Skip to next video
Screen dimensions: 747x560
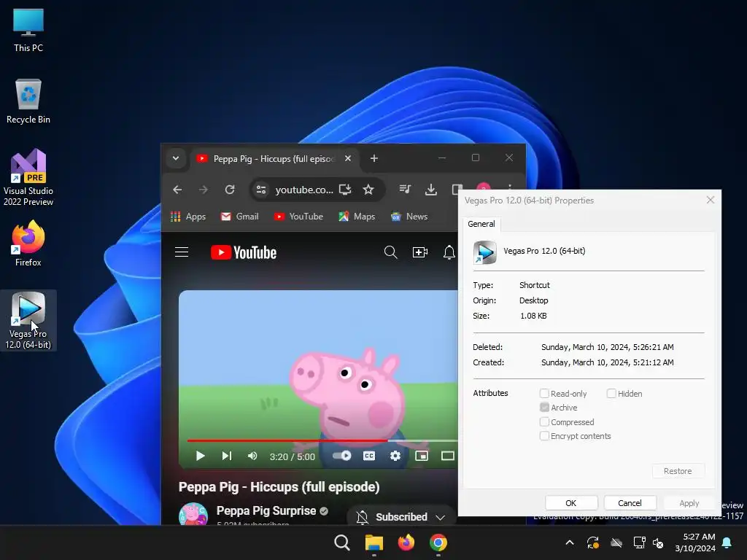(x=227, y=456)
